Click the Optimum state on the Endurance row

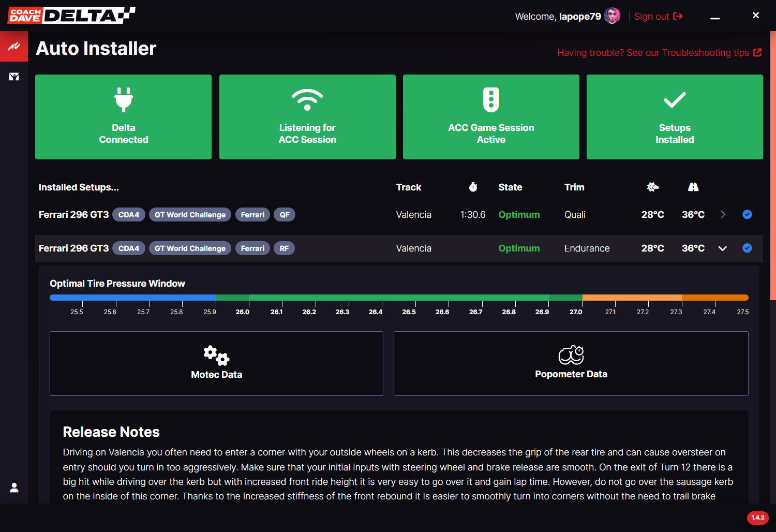[519, 248]
